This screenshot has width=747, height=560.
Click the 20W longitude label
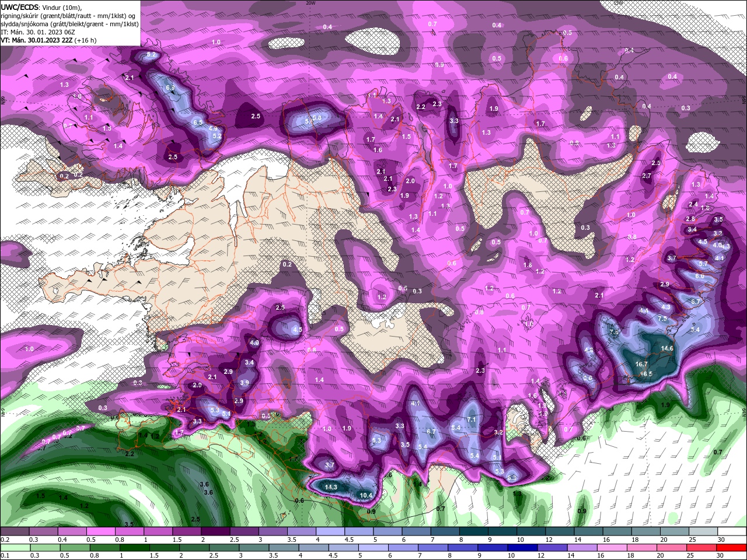310,2
